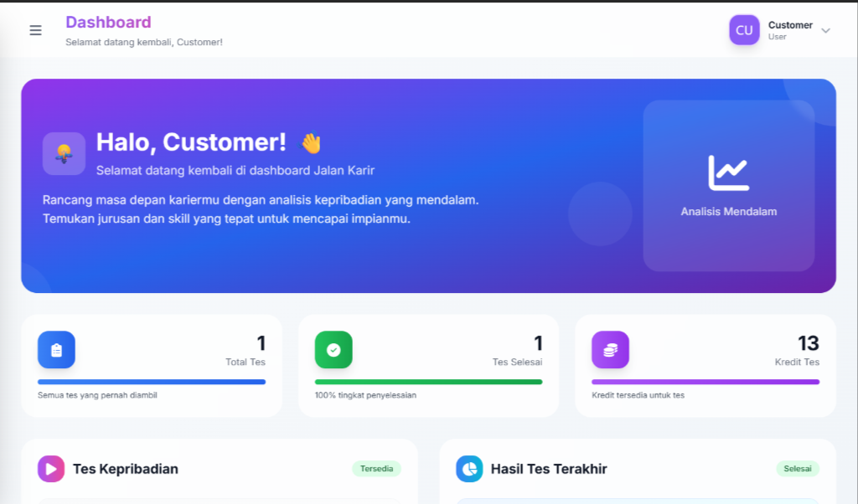858x504 pixels.
Task: Click the lightbulb icon in the welcome banner
Action: click(64, 153)
